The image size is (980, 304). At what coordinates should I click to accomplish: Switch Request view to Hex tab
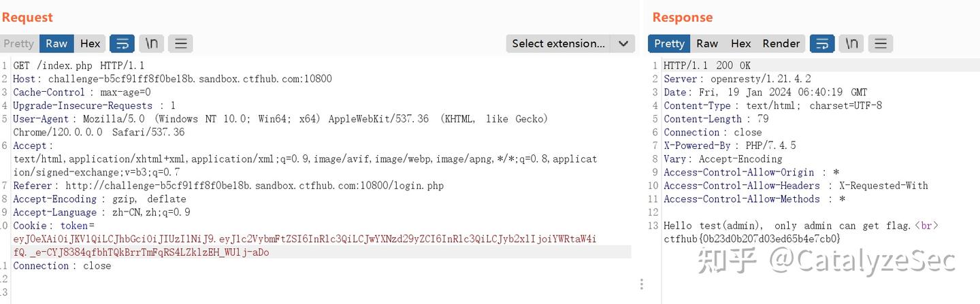point(90,44)
